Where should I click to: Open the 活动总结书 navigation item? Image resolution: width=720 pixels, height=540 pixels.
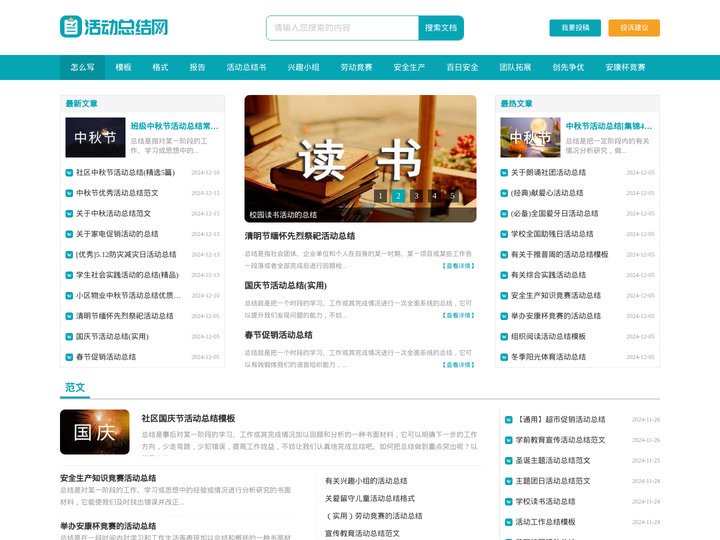(x=247, y=68)
